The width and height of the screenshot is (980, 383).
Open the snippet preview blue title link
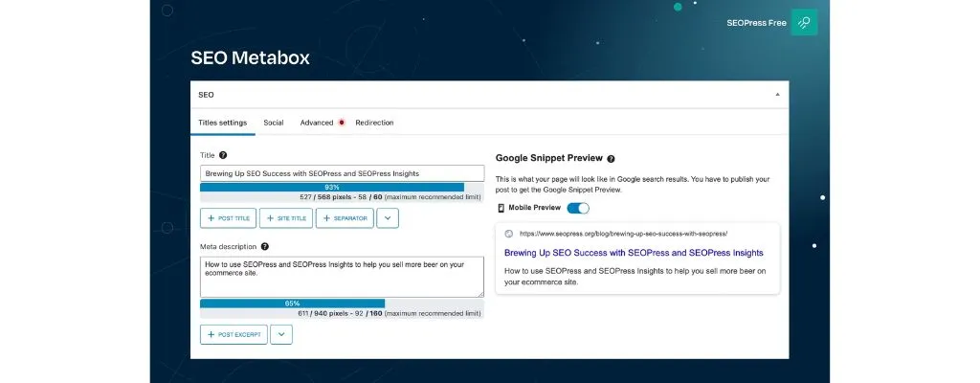click(x=634, y=253)
